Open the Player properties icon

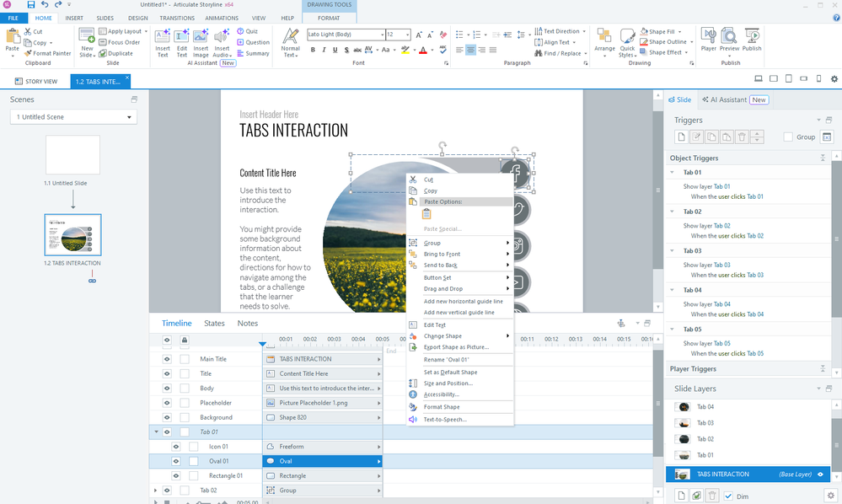pyautogui.click(x=708, y=40)
